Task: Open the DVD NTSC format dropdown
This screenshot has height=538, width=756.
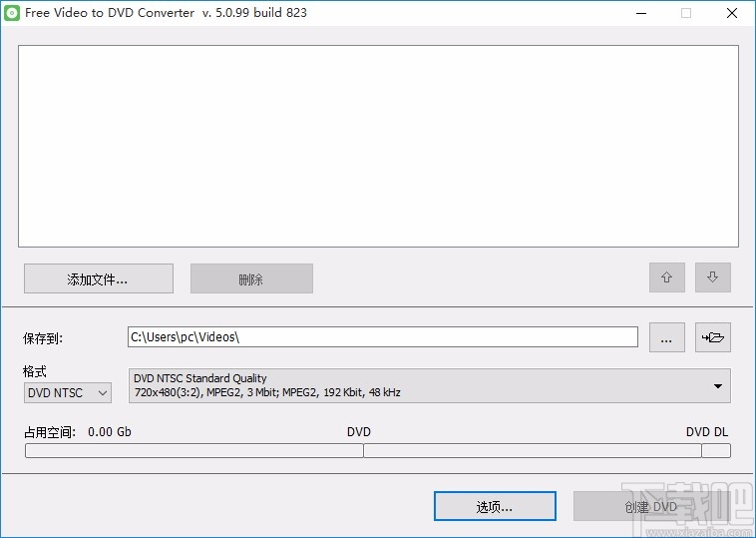Action: pyautogui.click(x=68, y=392)
